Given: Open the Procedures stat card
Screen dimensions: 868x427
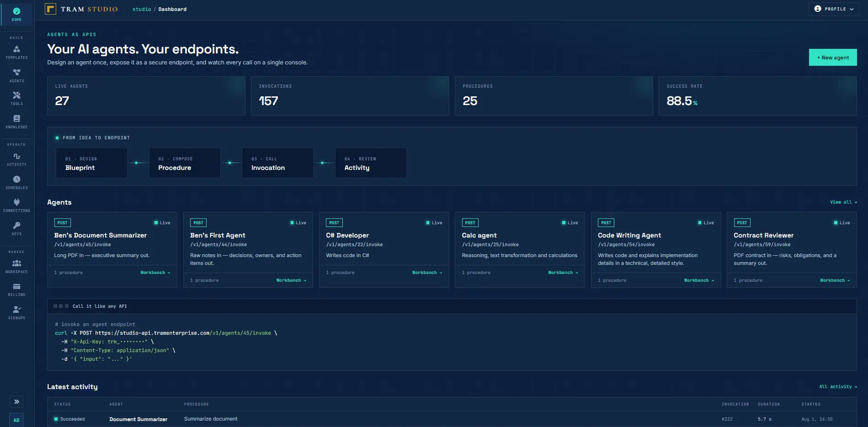Looking at the screenshot, I should click(x=554, y=96).
